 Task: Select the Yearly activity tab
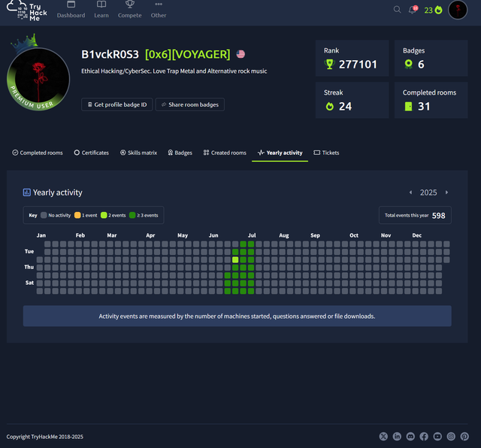click(x=280, y=153)
